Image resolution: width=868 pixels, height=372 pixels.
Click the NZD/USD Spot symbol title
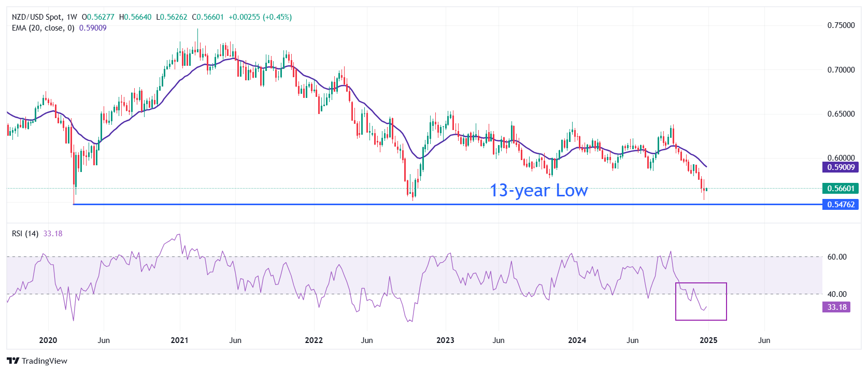point(37,17)
